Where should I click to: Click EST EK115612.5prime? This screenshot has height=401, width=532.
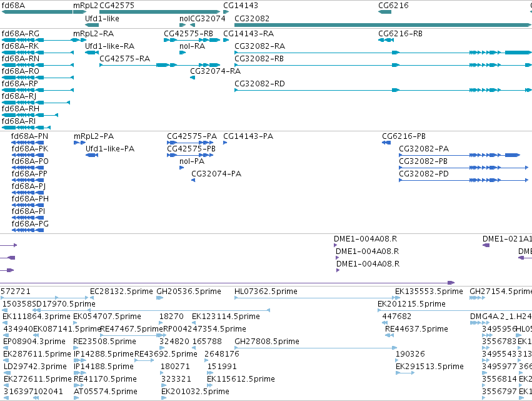pyautogui.click(x=241, y=379)
